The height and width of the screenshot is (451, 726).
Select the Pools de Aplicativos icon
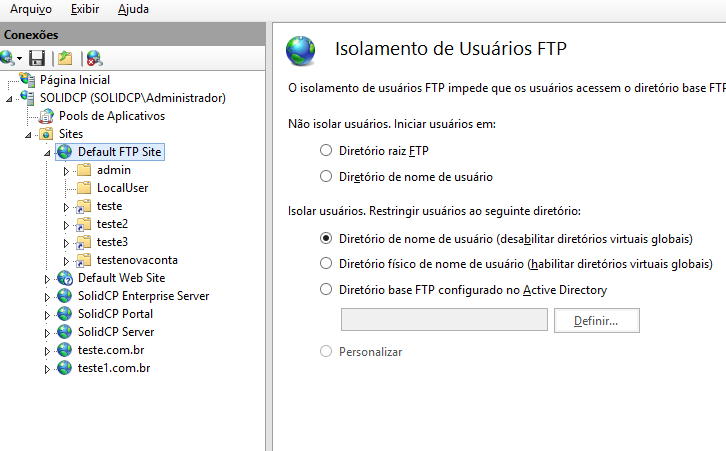pos(46,116)
